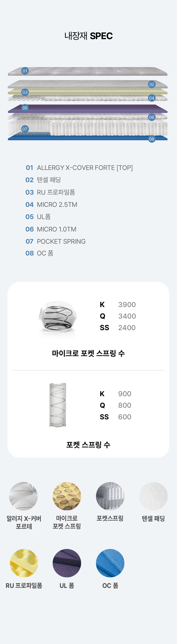Select the blue OC 폼 swatch
The image size is (177, 644).
coord(110,563)
